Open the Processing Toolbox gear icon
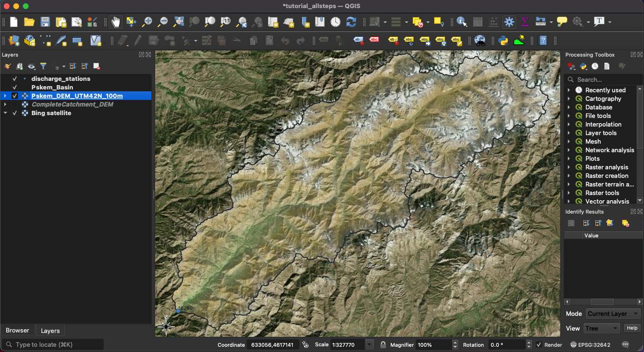644x352 pixels. point(509,22)
